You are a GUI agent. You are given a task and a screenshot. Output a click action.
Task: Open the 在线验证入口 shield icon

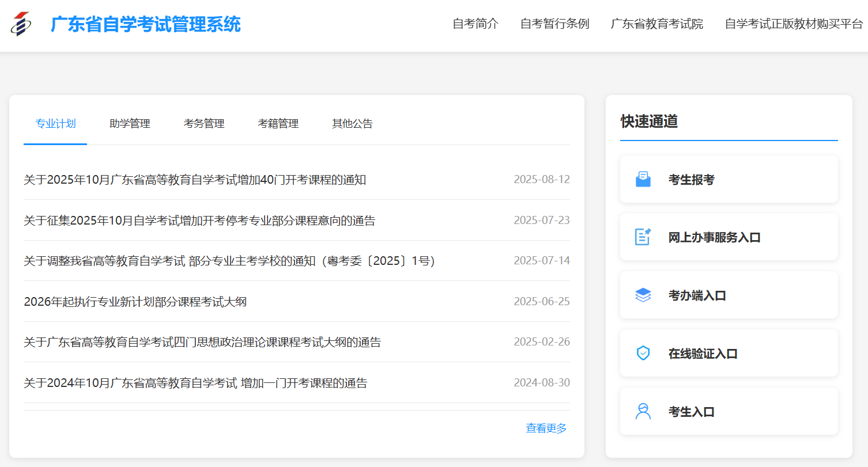tap(642, 353)
